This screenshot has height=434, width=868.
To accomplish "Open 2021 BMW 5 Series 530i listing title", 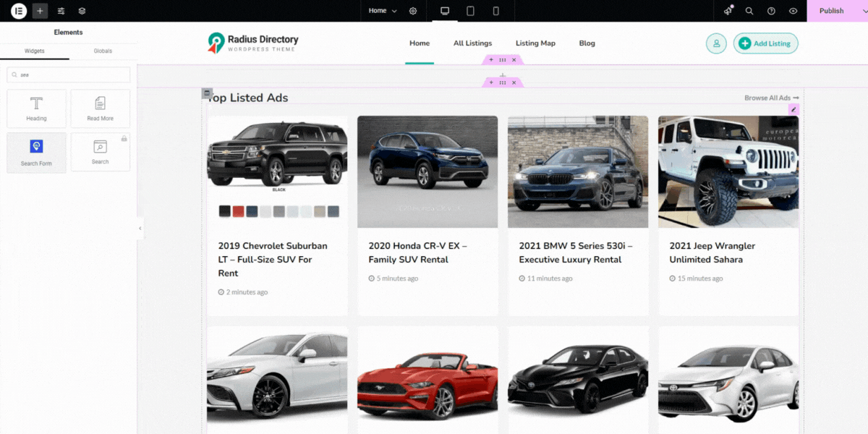I will [576, 252].
